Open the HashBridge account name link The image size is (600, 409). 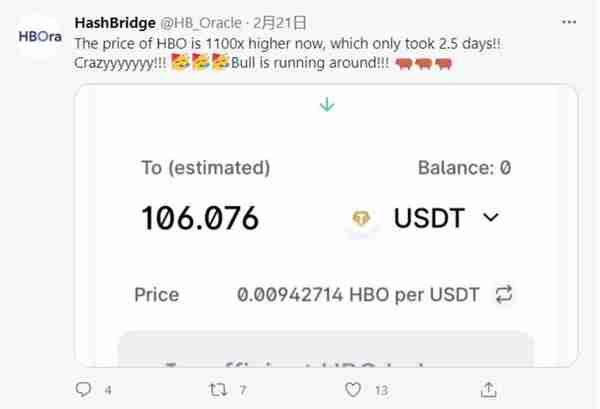point(115,23)
